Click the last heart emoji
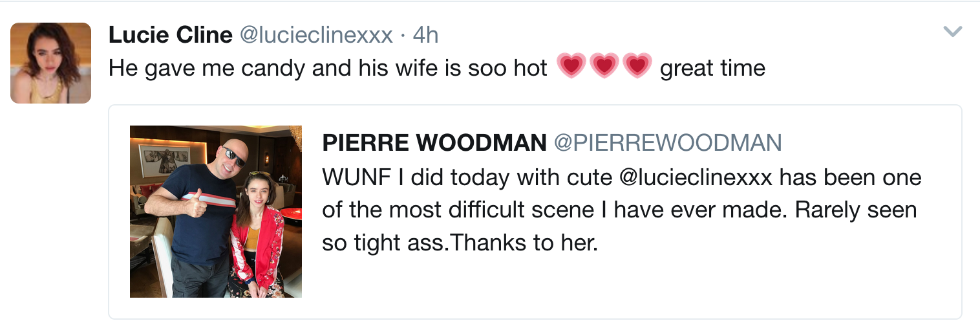This screenshot has width=980, height=321. point(637,67)
